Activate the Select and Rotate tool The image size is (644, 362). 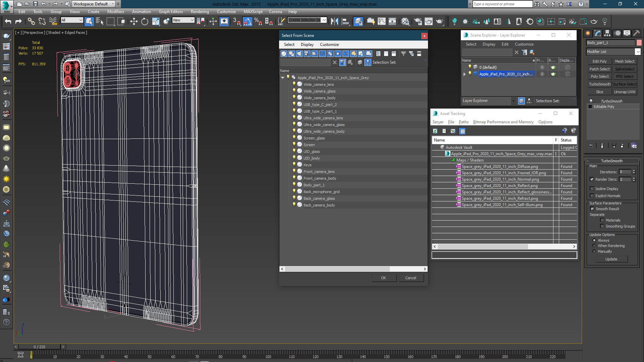point(145,21)
